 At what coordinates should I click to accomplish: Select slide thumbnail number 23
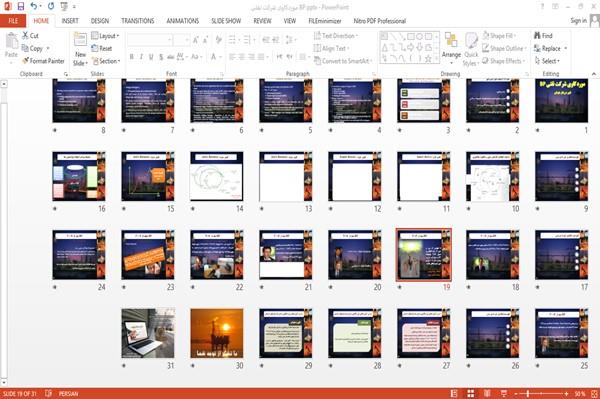148,255
